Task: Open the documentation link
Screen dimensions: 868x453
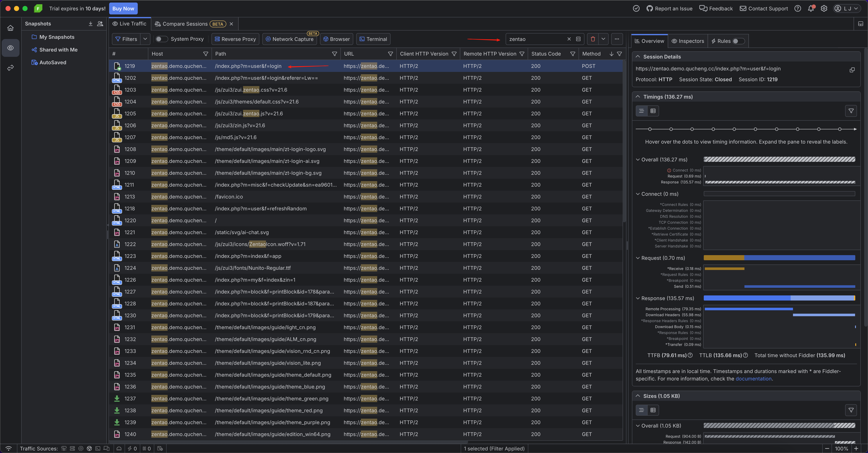Action: pos(753,379)
